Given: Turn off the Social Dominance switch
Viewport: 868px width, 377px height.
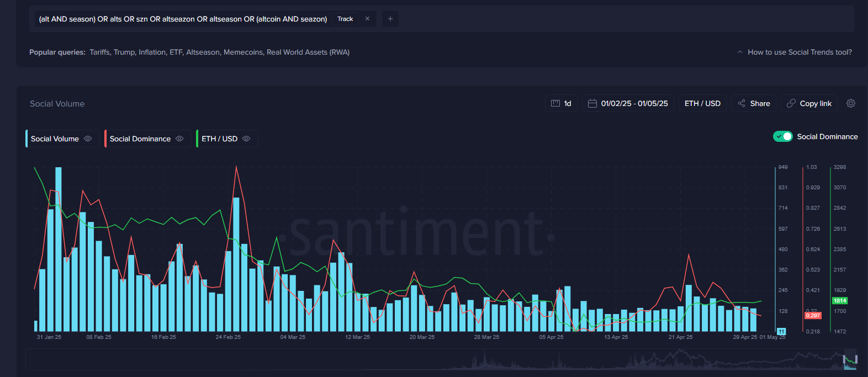Looking at the screenshot, I should [783, 136].
